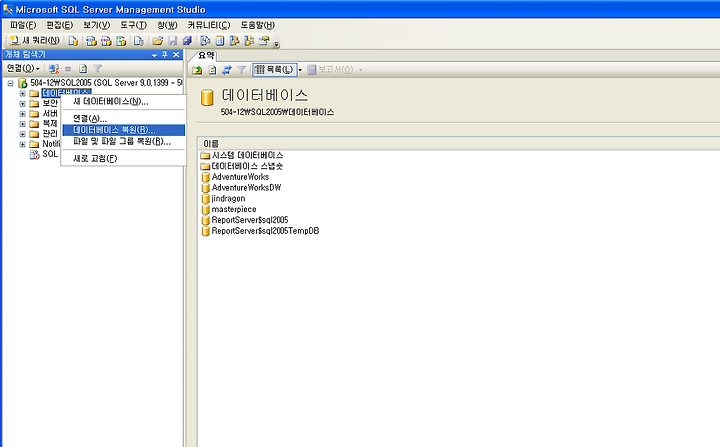Viewport: 720px width, 447px height.
Task: Open a new Analysis Services MDX Query
Action: coord(91,41)
